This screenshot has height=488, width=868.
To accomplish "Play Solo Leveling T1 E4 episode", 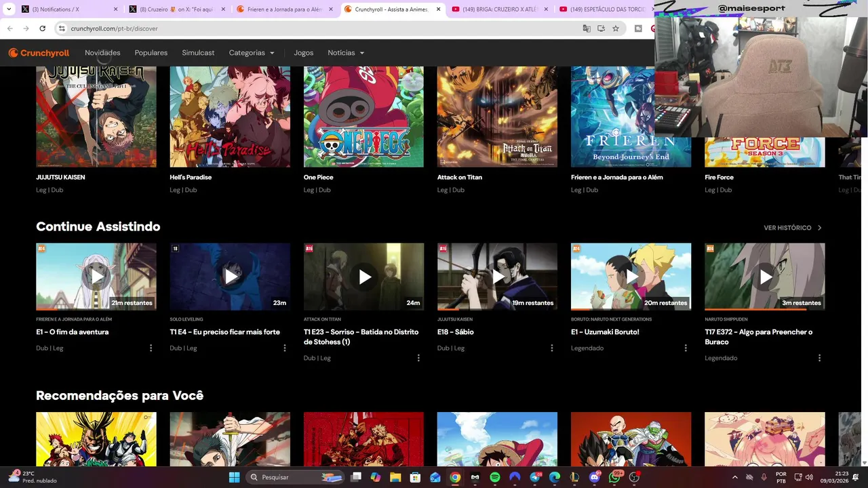I will point(230,277).
